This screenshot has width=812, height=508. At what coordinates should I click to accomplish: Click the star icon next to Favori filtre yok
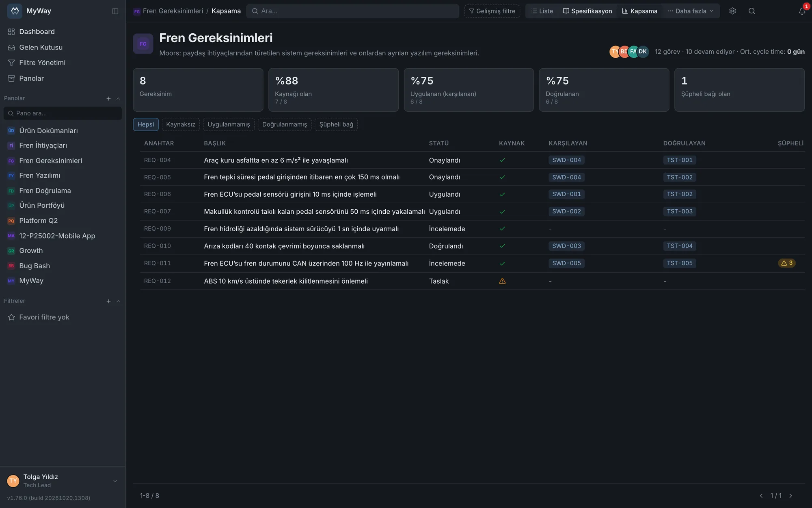tap(11, 317)
